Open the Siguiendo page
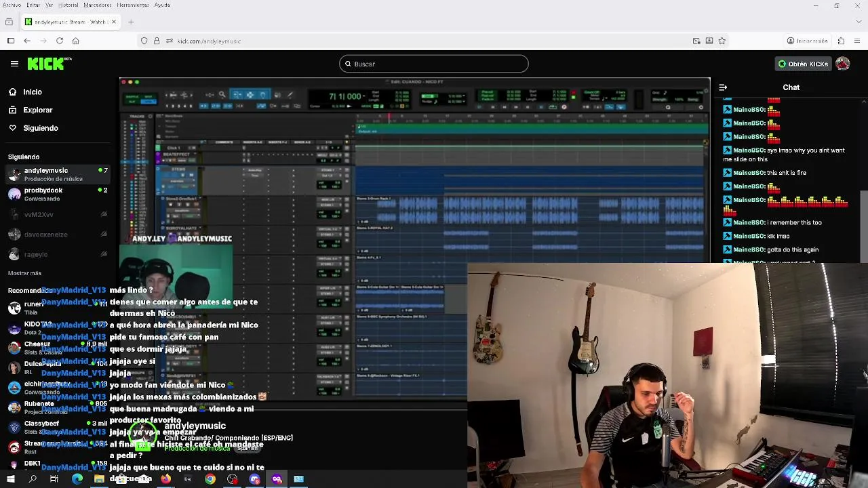The image size is (868, 488). pos(40,128)
